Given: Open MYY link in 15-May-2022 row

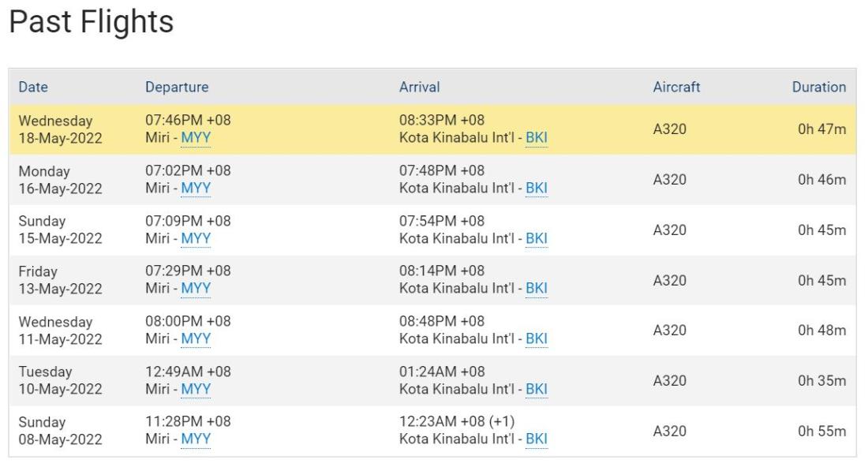Looking at the screenshot, I should [x=196, y=238].
